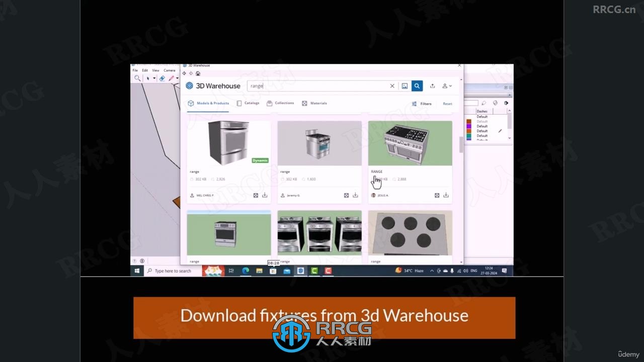
Task: Download the Jeremy G. range model
Action: click(355, 195)
